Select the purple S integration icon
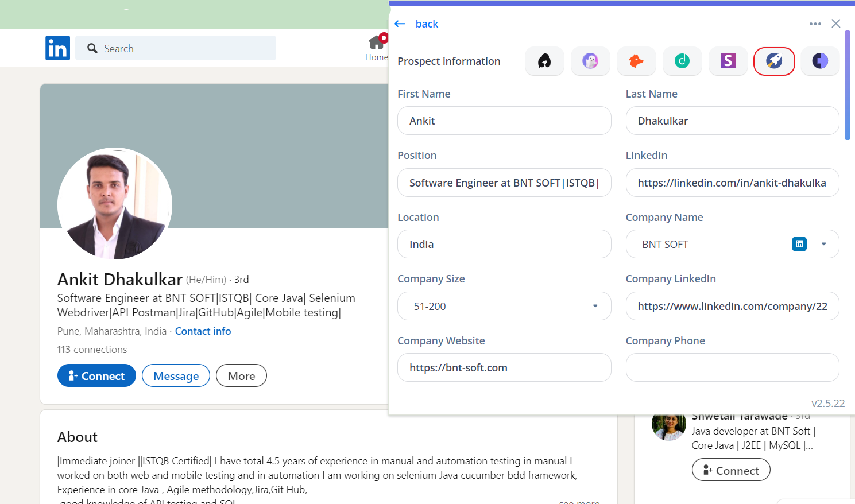The width and height of the screenshot is (855, 504). (728, 61)
